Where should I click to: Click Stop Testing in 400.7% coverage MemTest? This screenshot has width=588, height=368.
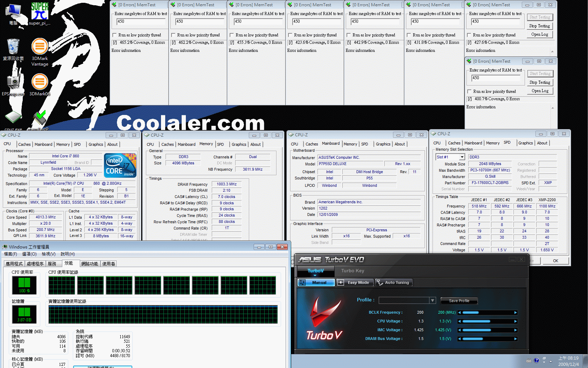[540, 82]
